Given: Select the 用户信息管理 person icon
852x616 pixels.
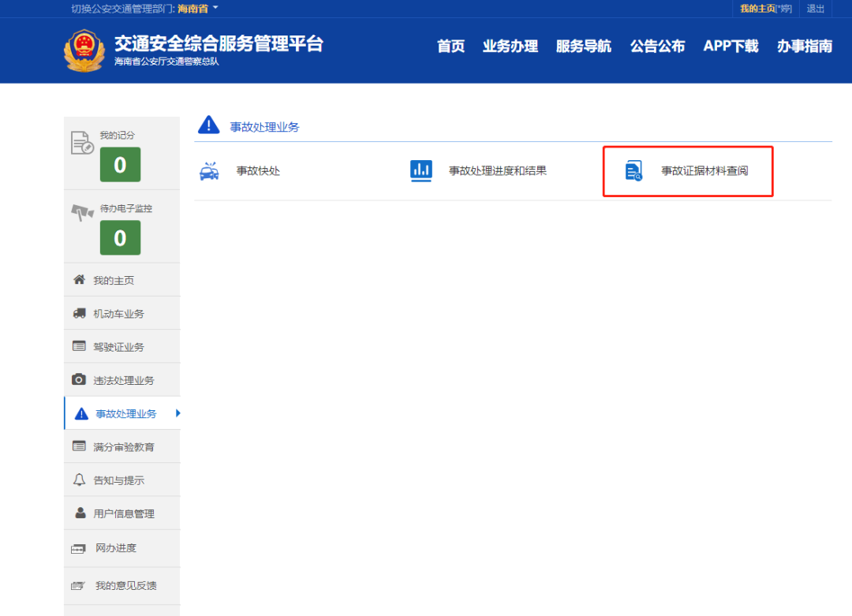Looking at the screenshot, I should 79,512.
